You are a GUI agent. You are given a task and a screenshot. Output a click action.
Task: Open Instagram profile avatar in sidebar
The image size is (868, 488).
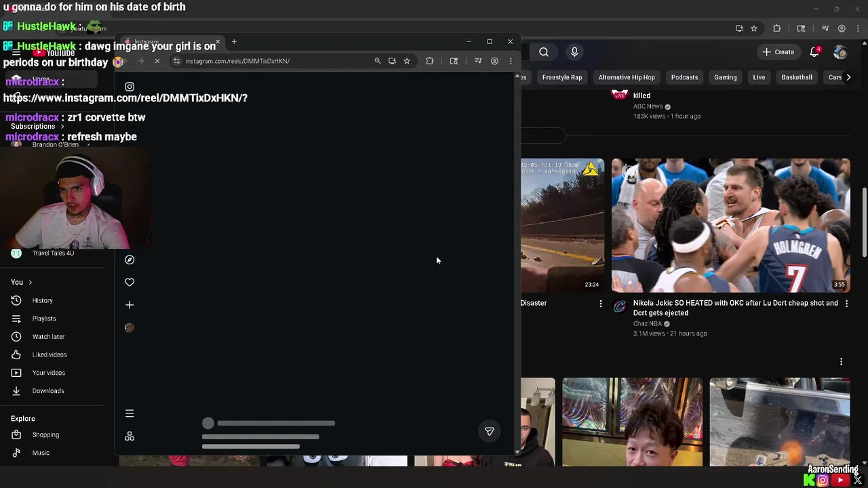click(x=130, y=328)
